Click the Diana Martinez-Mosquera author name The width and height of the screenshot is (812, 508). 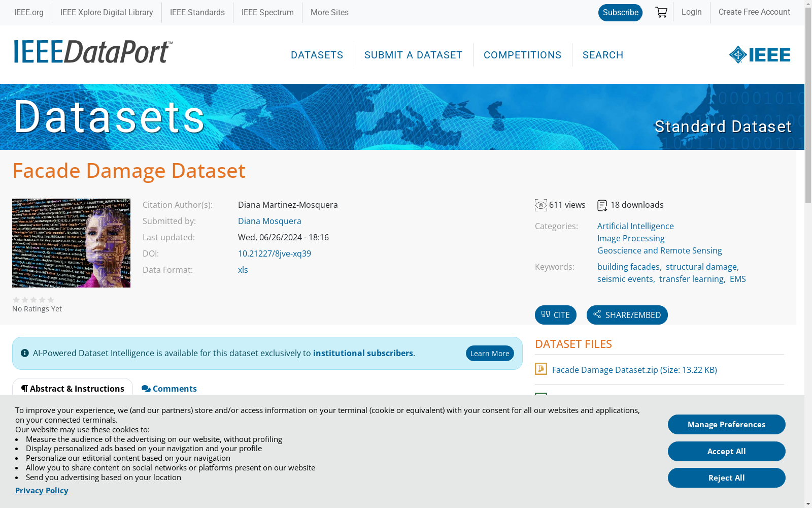coord(288,205)
